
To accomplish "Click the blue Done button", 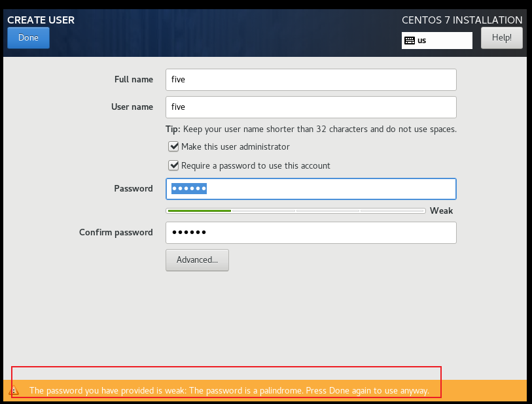I will click(28, 38).
